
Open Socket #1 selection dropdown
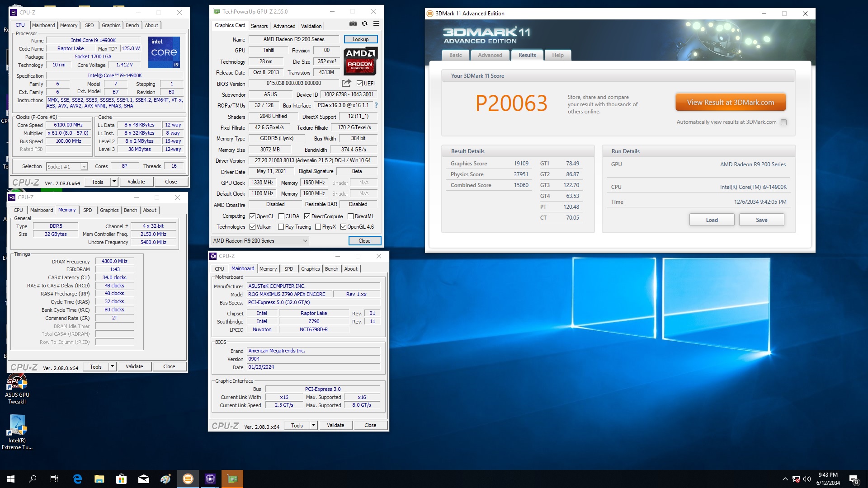coord(67,167)
